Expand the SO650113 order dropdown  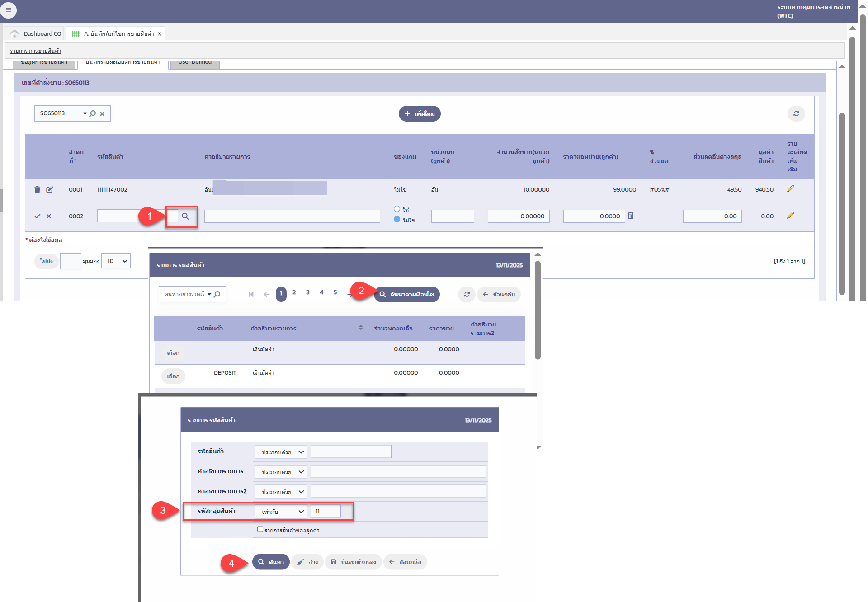pyautogui.click(x=85, y=113)
